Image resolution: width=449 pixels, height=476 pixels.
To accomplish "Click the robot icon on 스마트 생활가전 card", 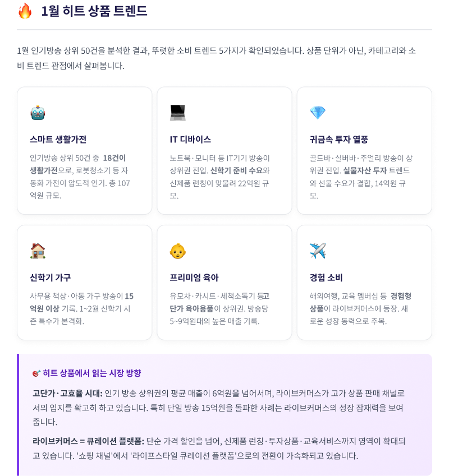I will [38, 113].
